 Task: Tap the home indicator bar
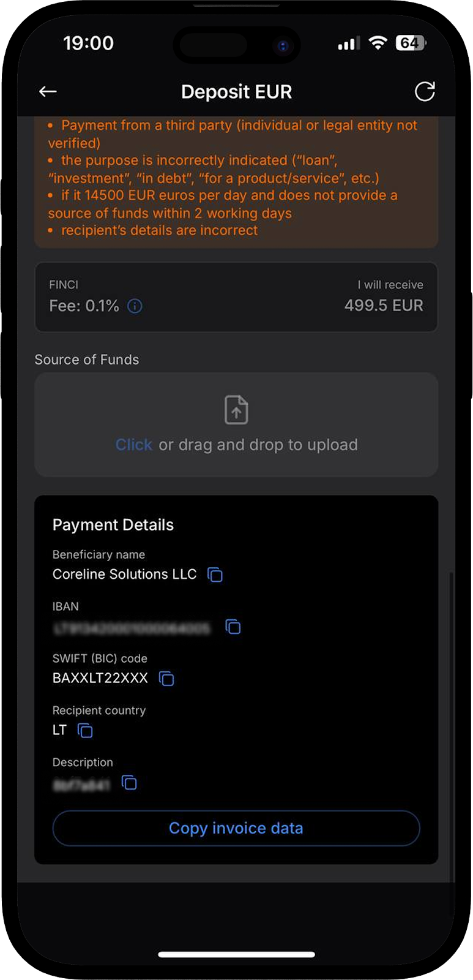click(x=236, y=954)
